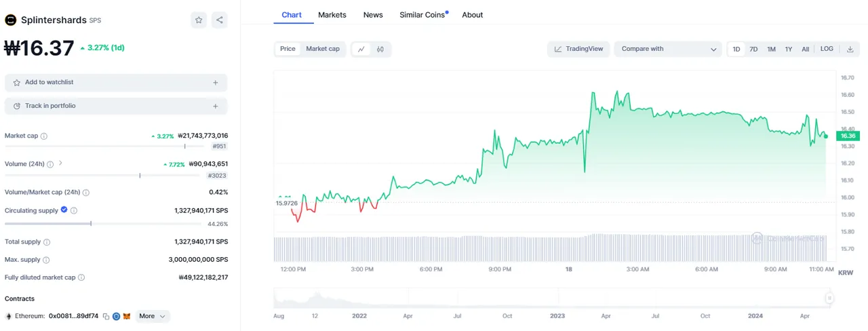Click the 15.9726 opening price label
This screenshot has height=331, width=868.
coord(288,203)
